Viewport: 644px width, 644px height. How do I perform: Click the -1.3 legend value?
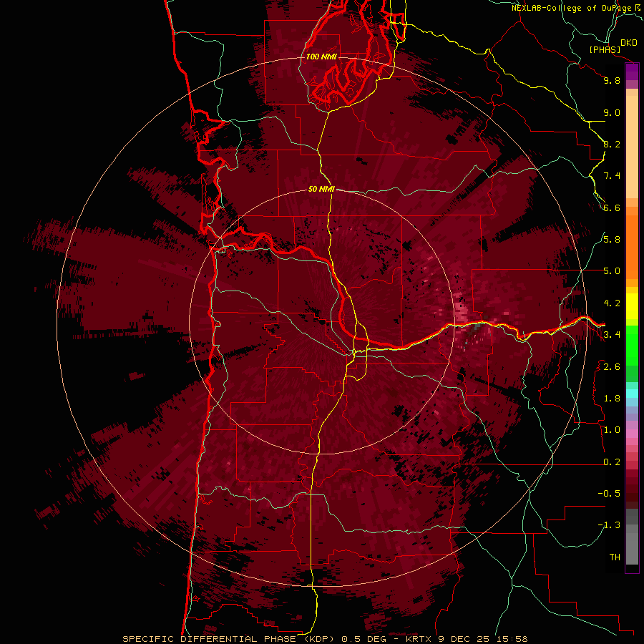pos(609,525)
